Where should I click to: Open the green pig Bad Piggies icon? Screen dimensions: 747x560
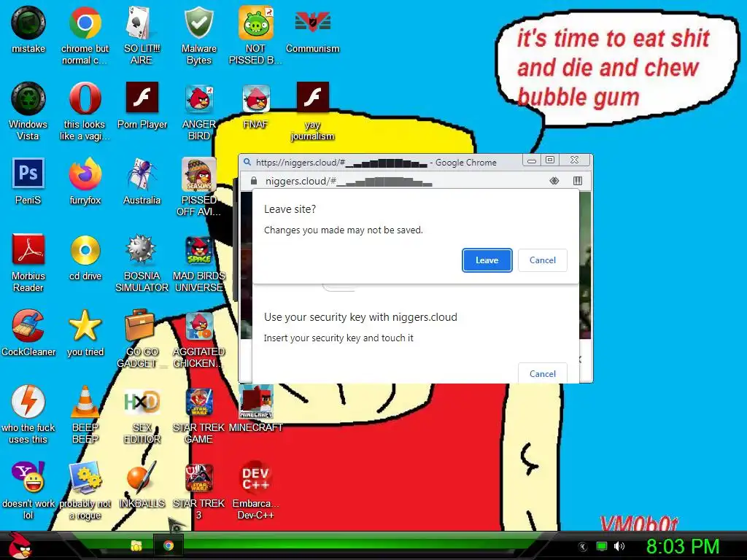[x=256, y=23]
